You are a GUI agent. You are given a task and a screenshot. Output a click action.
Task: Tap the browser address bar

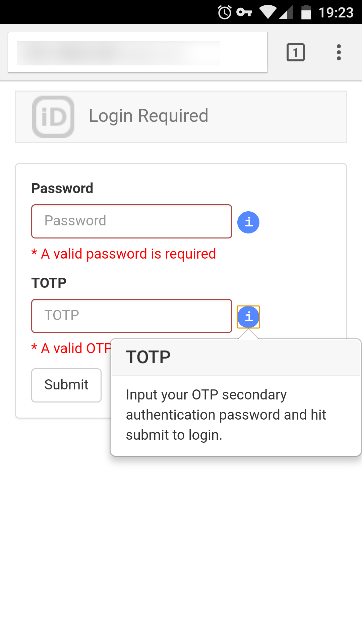(137, 52)
